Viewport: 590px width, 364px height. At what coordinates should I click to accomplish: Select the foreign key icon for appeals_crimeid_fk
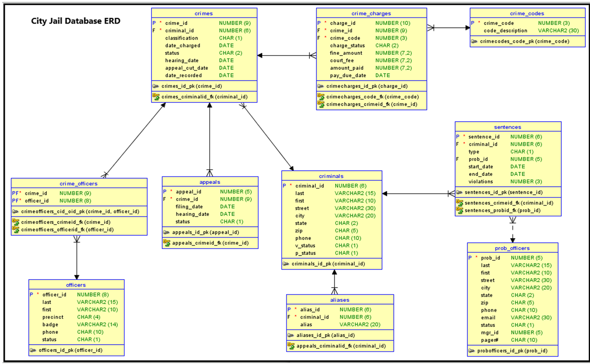166,242
